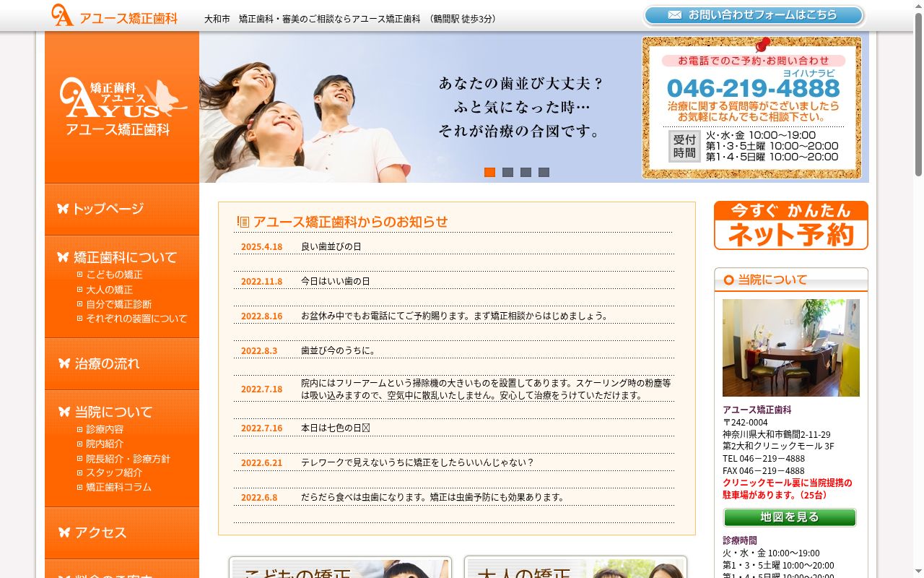Image resolution: width=924 pixels, height=578 pixels.
Task: Select the first orange slideshow dot
Action: point(489,172)
